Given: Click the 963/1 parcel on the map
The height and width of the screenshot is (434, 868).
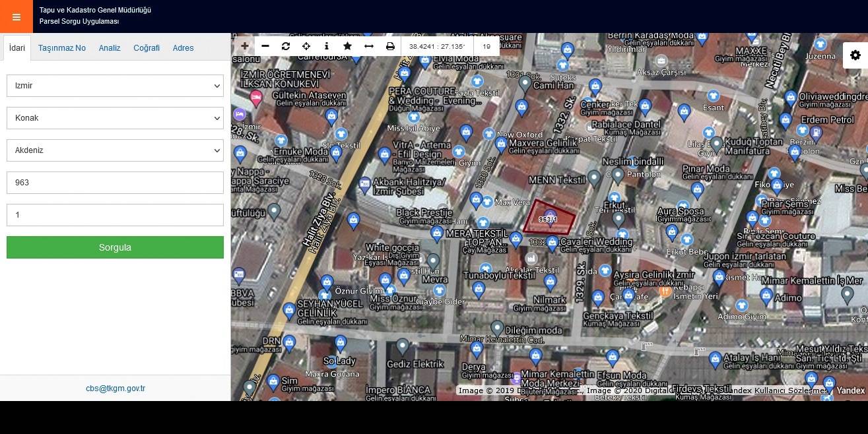Looking at the screenshot, I should [549, 219].
